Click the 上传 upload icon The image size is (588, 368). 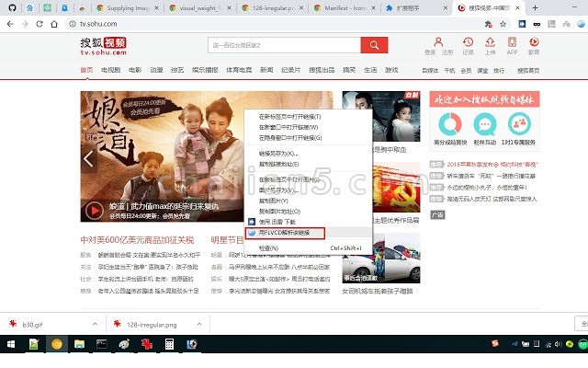pyautogui.click(x=490, y=41)
